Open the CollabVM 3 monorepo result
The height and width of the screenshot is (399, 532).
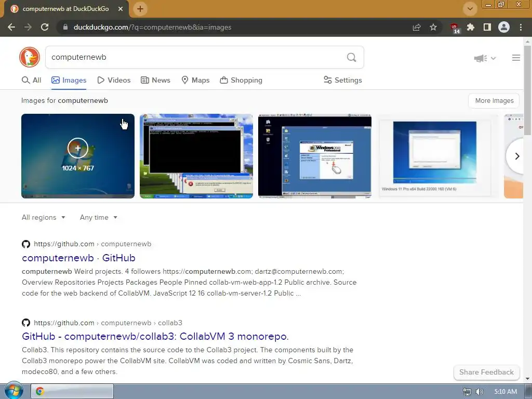pyautogui.click(x=155, y=336)
